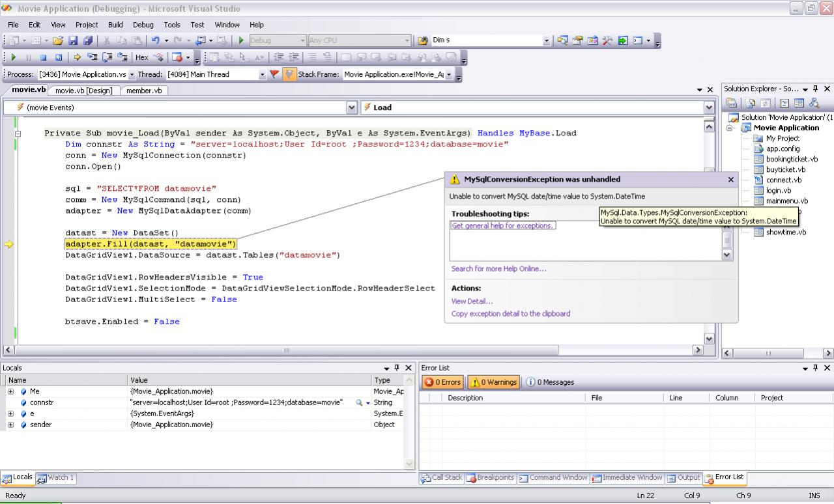The image size is (834, 504).
Task: Toggle the 0 Messages filter button
Action: tap(550, 382)
